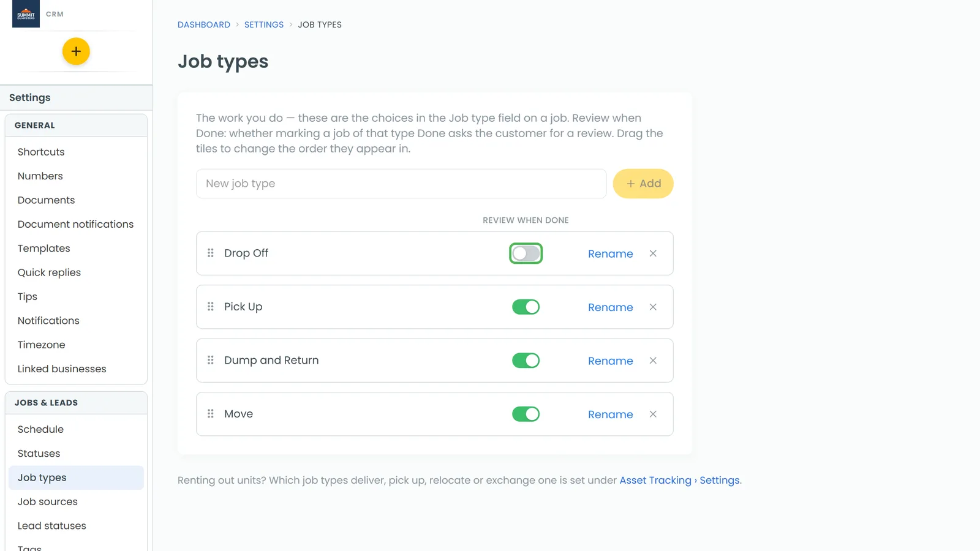Click the Add button
Screen dimensions: 980x551
643,184
